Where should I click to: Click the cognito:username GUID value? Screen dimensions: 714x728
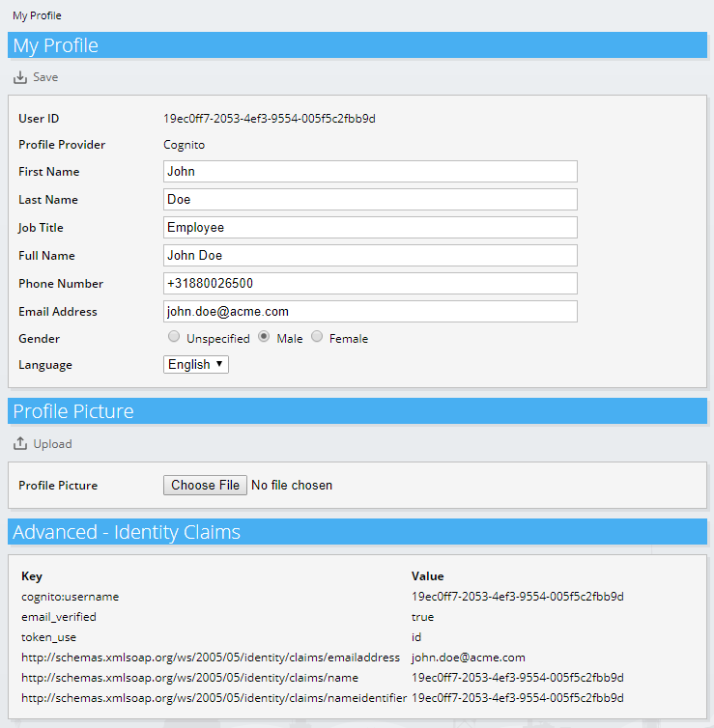(518, 597)
